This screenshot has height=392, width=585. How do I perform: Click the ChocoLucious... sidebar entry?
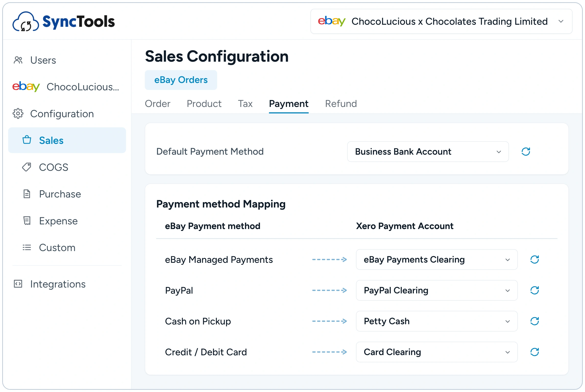coord(83,87)
